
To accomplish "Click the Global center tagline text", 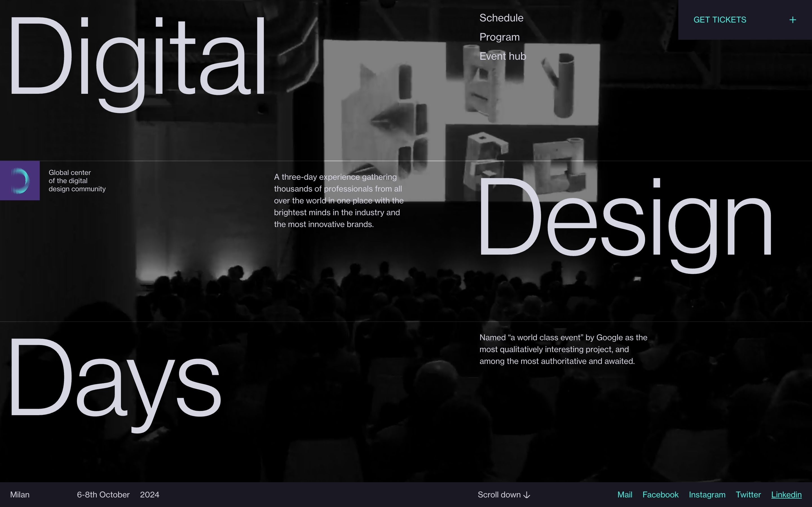I will click(x=77, y=181).
